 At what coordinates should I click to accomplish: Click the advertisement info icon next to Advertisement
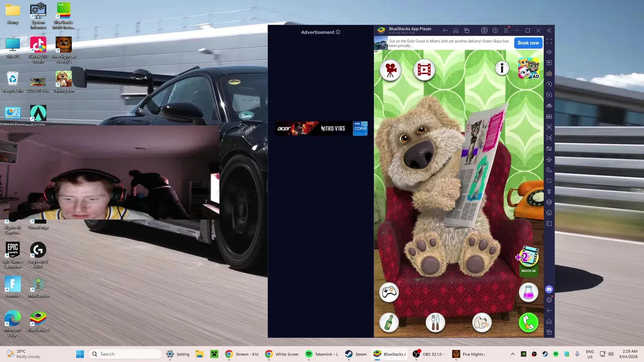(338, 32)
